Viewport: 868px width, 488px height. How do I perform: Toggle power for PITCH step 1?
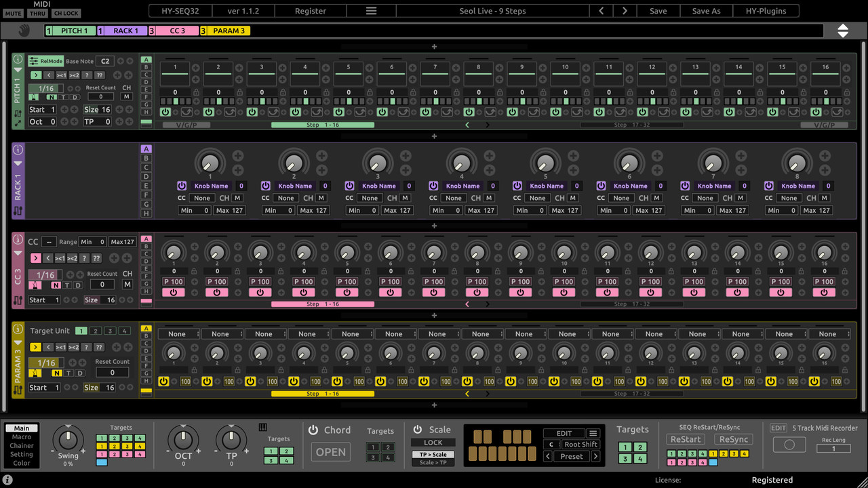165,112
